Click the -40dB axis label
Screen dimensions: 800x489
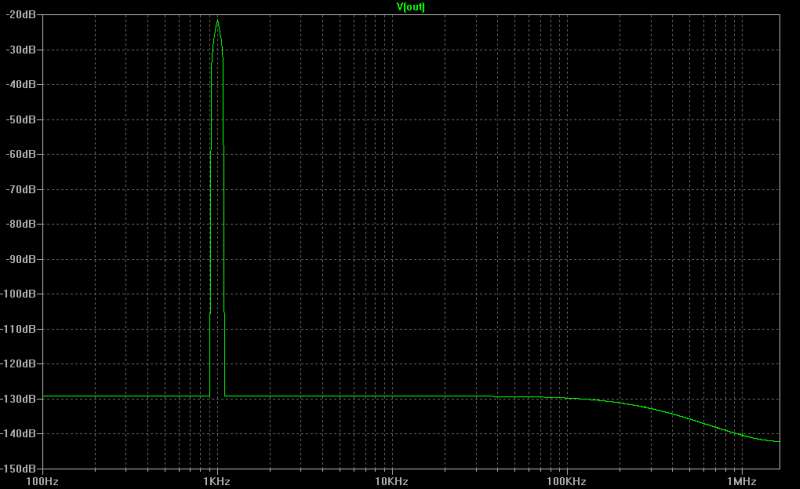click(21, 84)
